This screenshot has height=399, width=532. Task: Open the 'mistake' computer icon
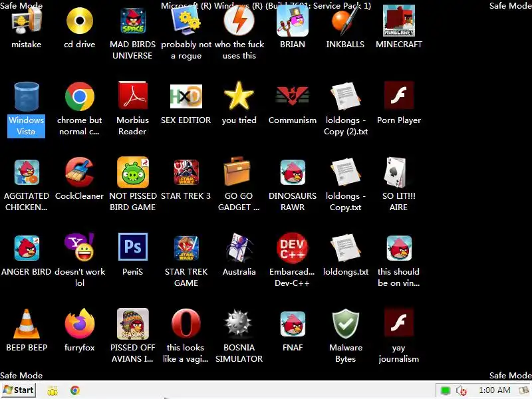pos(27,21)
